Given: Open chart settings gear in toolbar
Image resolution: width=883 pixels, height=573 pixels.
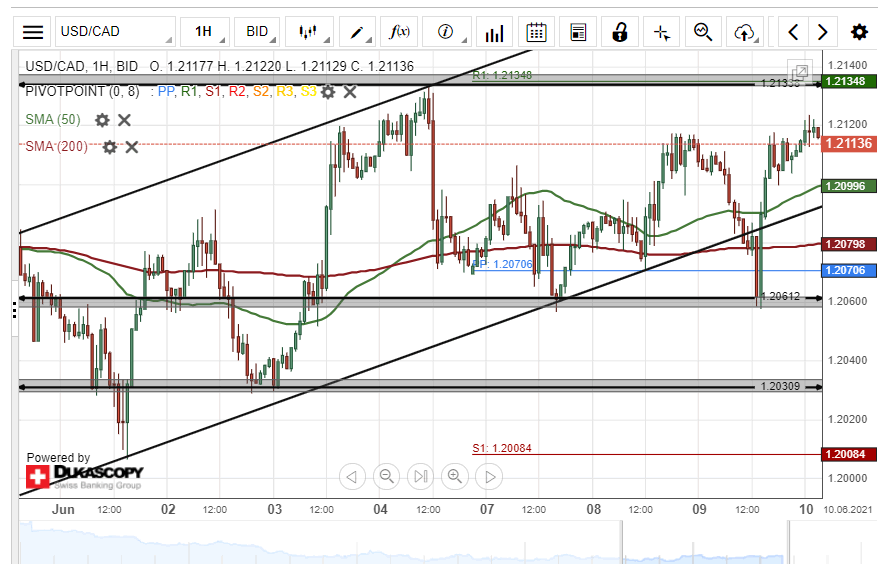Looking at the screenshot, I should (x=859, y=32).
